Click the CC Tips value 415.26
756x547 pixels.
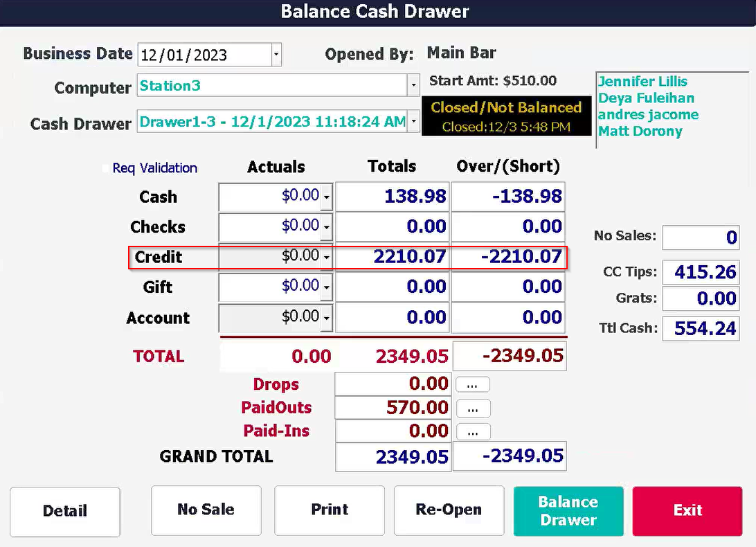[x=701, y=273]
